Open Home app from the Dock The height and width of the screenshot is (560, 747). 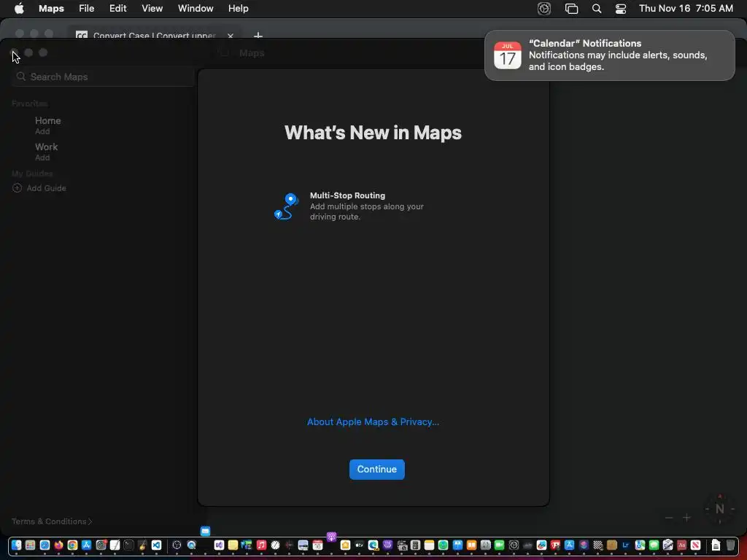coord(345,545)
